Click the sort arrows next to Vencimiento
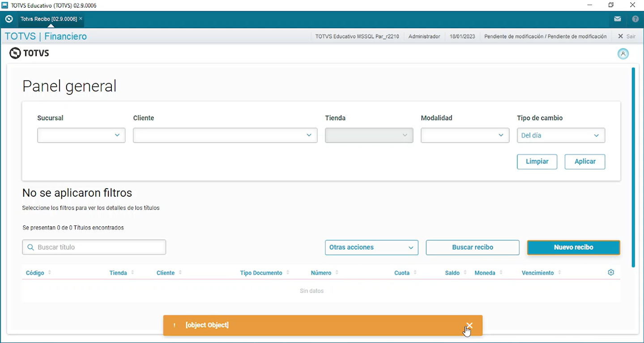 (559, 273)
